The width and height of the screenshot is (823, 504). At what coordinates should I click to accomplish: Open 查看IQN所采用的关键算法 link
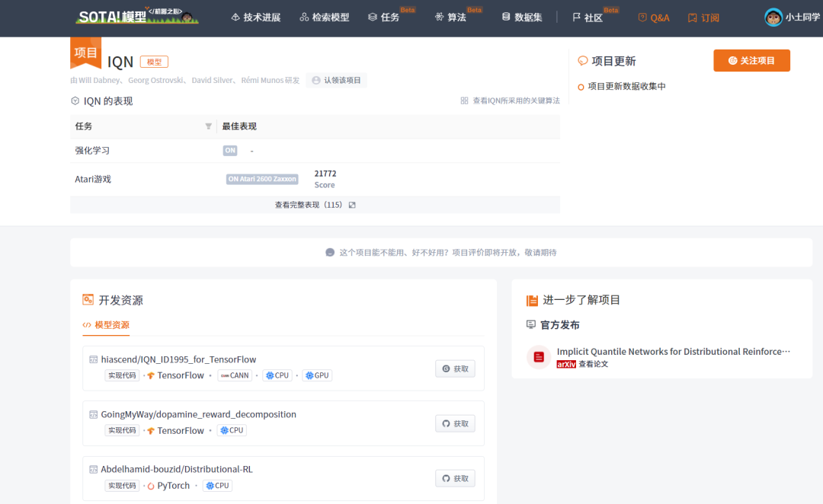[510, 100]
